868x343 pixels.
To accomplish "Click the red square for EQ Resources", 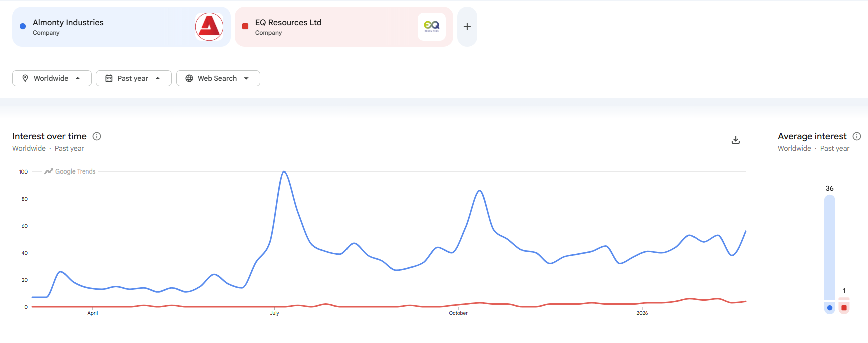I will pyautogui.click(x=245, y=26).
